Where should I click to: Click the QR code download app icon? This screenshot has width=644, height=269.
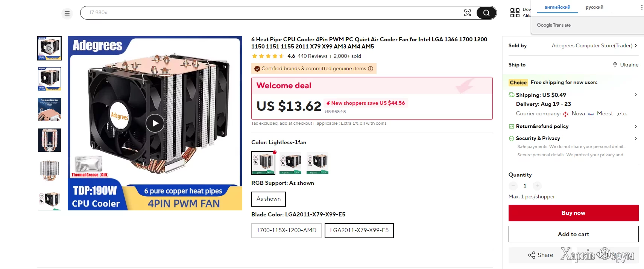[515, 13]
